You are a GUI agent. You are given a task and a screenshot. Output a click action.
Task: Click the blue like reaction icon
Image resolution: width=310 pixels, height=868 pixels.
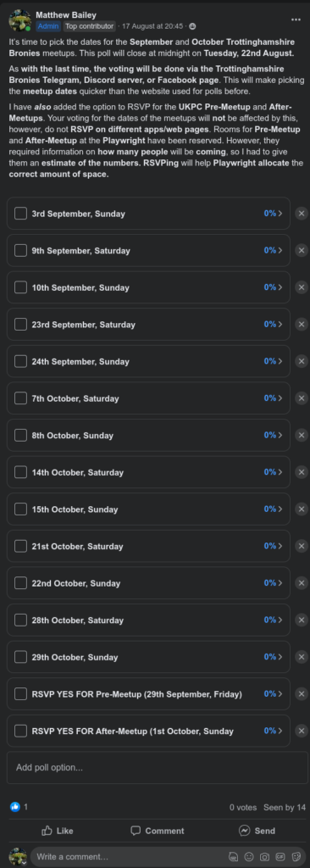(14, 807)
